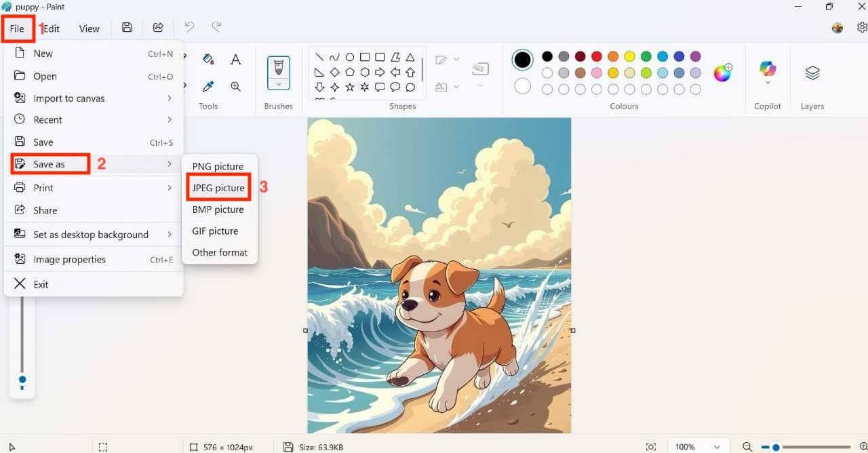Select the straight line shape

(x=319, y=57)
